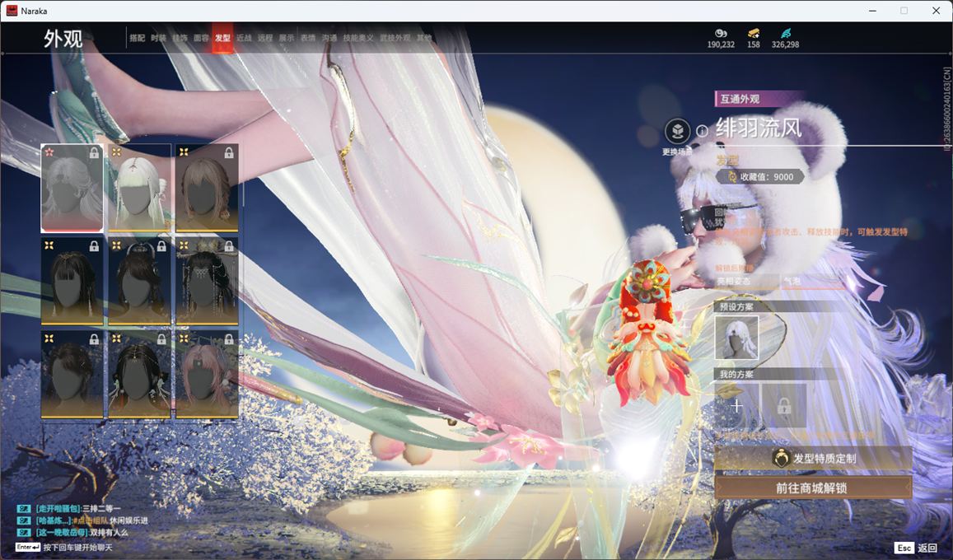Choose the 预设方案 hairstyle preset thumbnail
The width and height of the screenshot is (953, 560).
736,338
